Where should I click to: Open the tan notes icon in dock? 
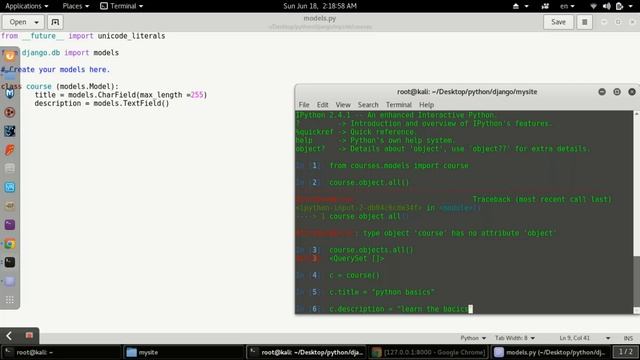(x=10, y=206)
